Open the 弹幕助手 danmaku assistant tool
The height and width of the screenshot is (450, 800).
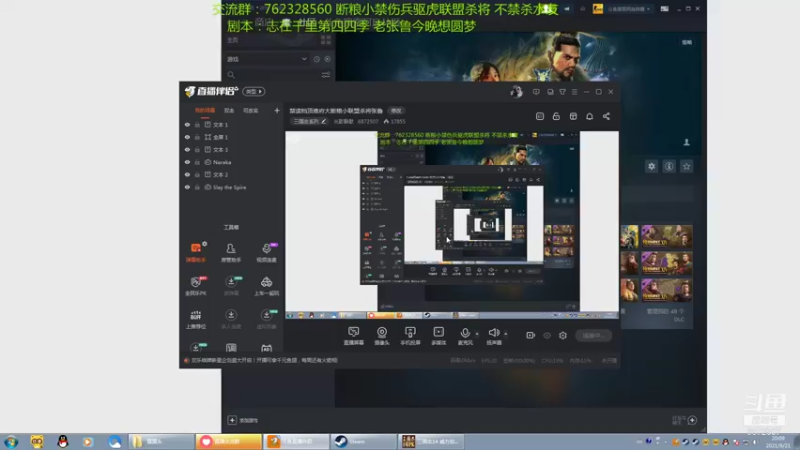point(196,252)
